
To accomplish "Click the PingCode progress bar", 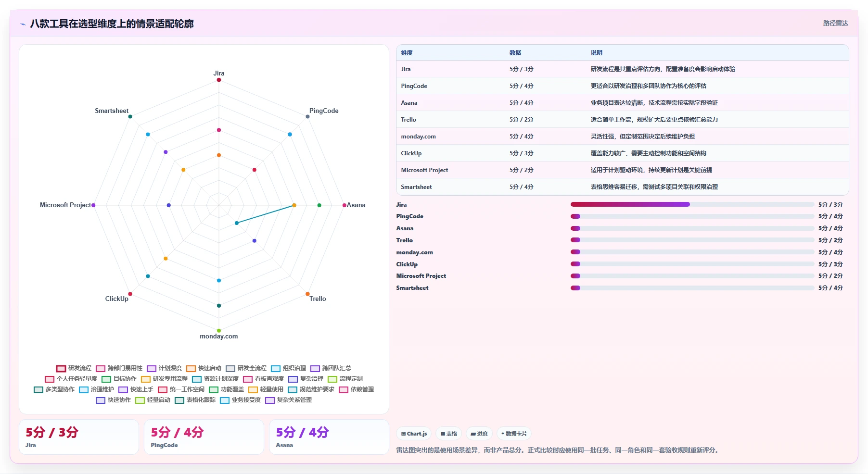I will click(692, 216).
